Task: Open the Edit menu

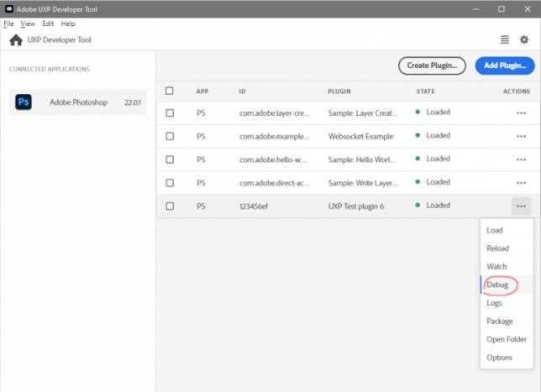Action: pyautogui.click(x=48, y=24)
